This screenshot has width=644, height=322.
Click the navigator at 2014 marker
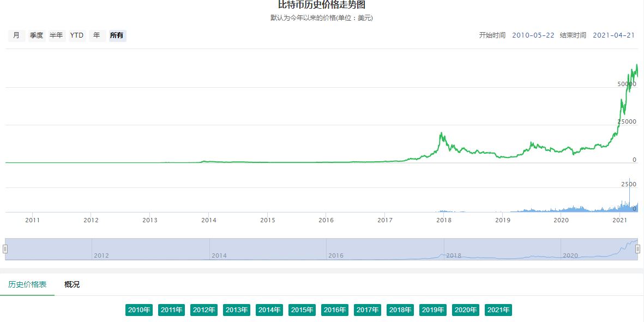pos(219,256)
